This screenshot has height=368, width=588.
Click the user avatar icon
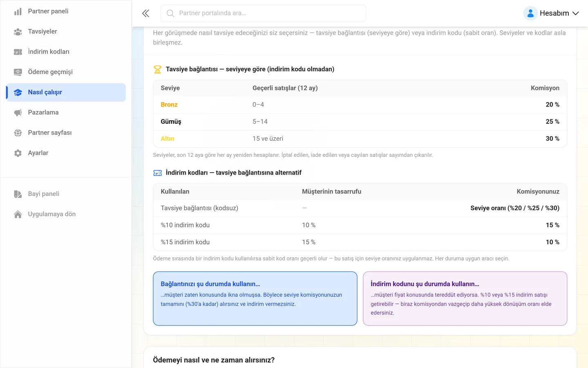tap(530, 13)
